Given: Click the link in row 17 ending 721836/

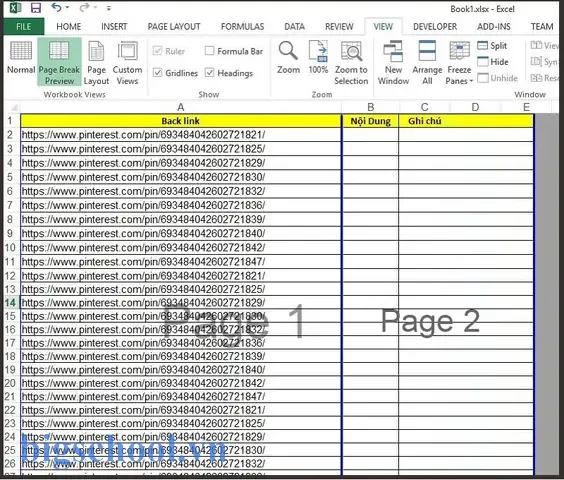Looking at the screenshot, I should (x=143, y=343).
